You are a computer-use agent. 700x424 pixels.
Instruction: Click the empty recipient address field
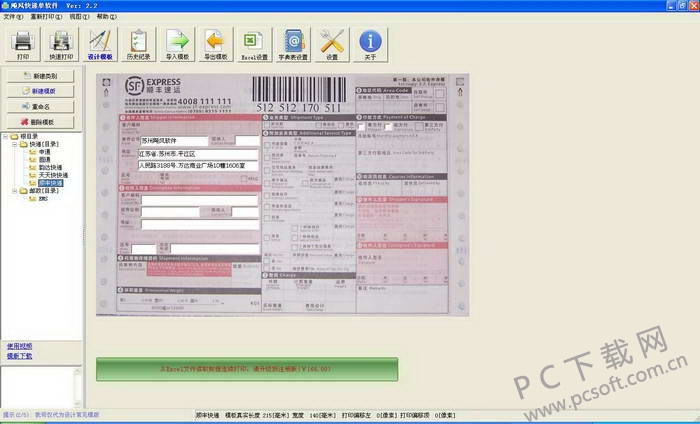click(x=200, y=224)
